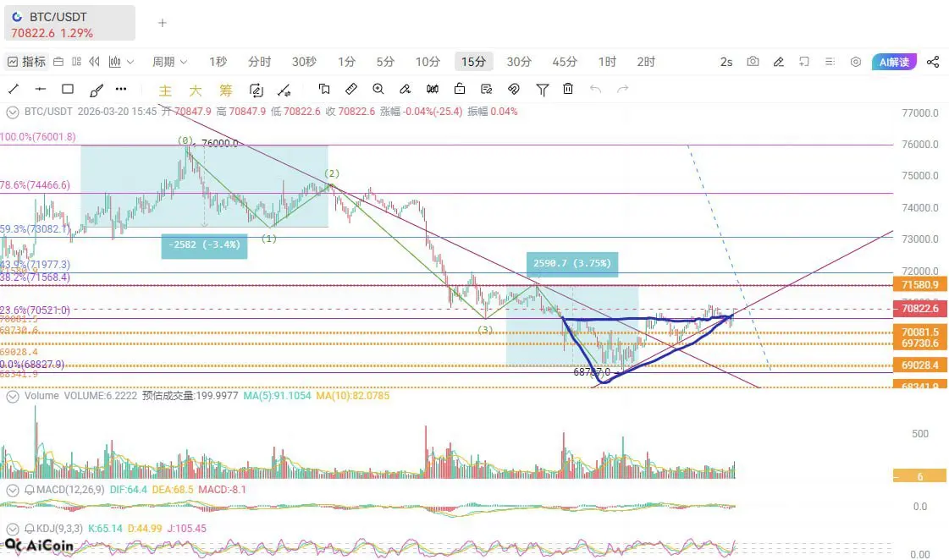Click the funnel filter icon

click(x=543, y=91)
